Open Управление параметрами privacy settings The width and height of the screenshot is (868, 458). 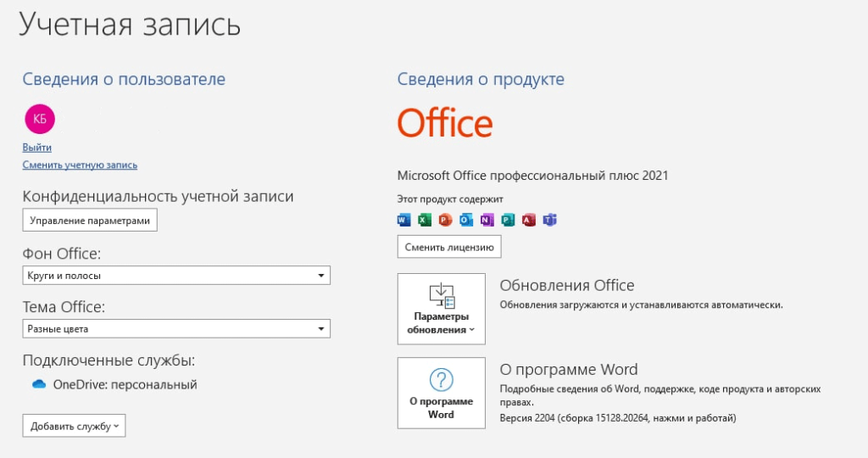90,221
